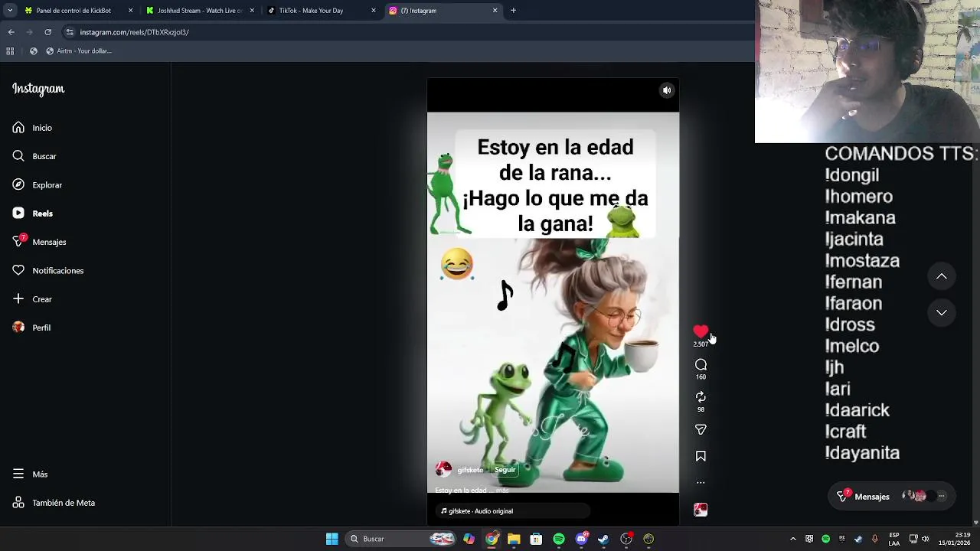Click Crear to make a post

(31, 299)
